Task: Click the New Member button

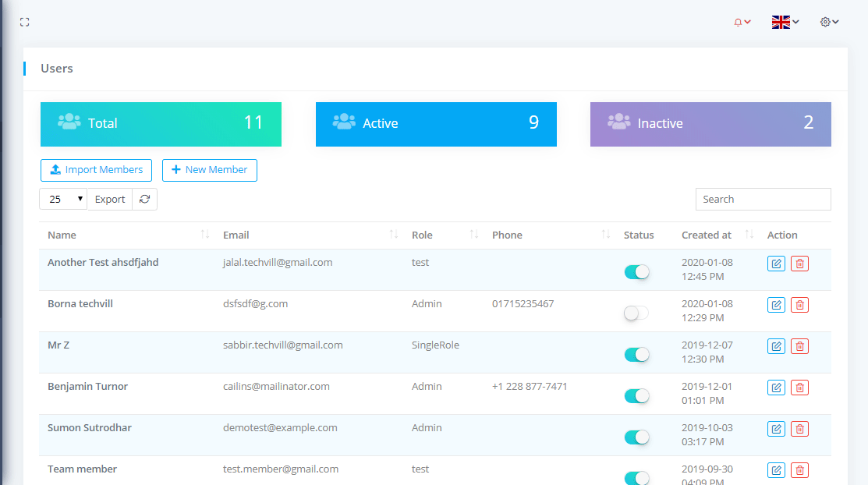Action: [209, 170]
